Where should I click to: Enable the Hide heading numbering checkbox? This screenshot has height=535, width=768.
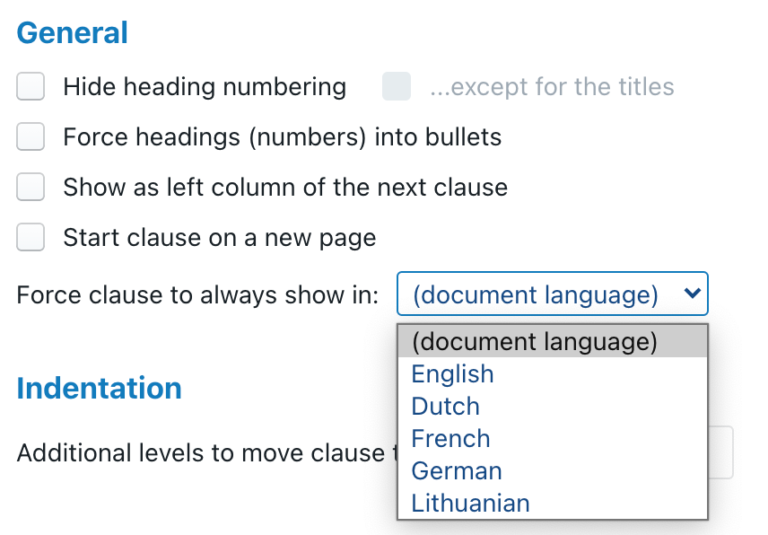(x=31, y=88)
